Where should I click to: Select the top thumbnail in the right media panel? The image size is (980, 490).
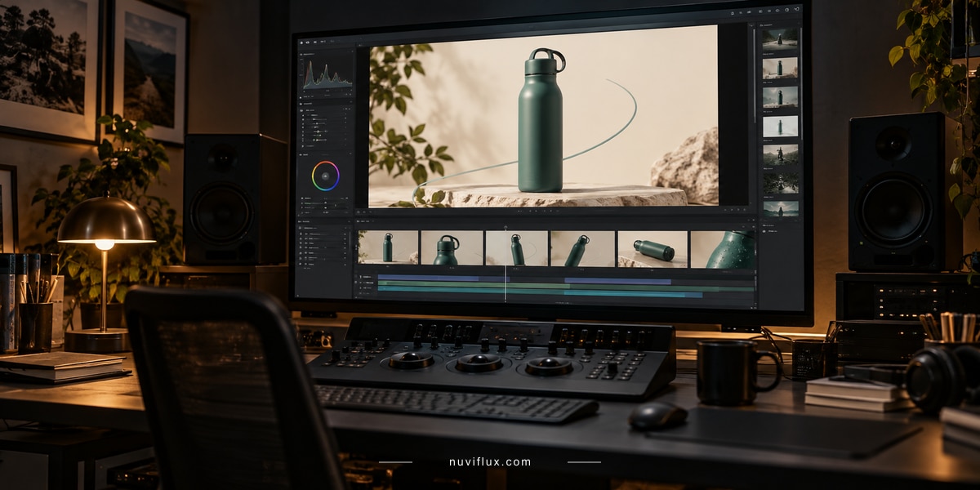click(781, 40)
